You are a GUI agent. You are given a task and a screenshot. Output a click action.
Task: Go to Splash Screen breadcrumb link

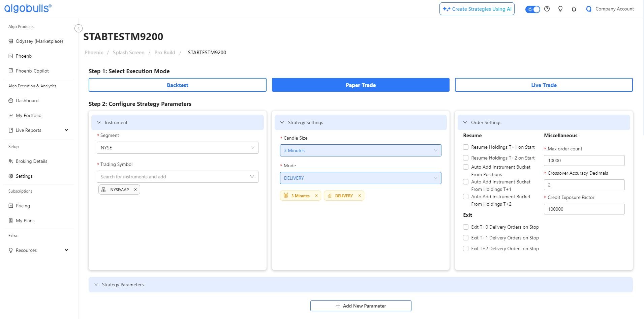(128, 53)
